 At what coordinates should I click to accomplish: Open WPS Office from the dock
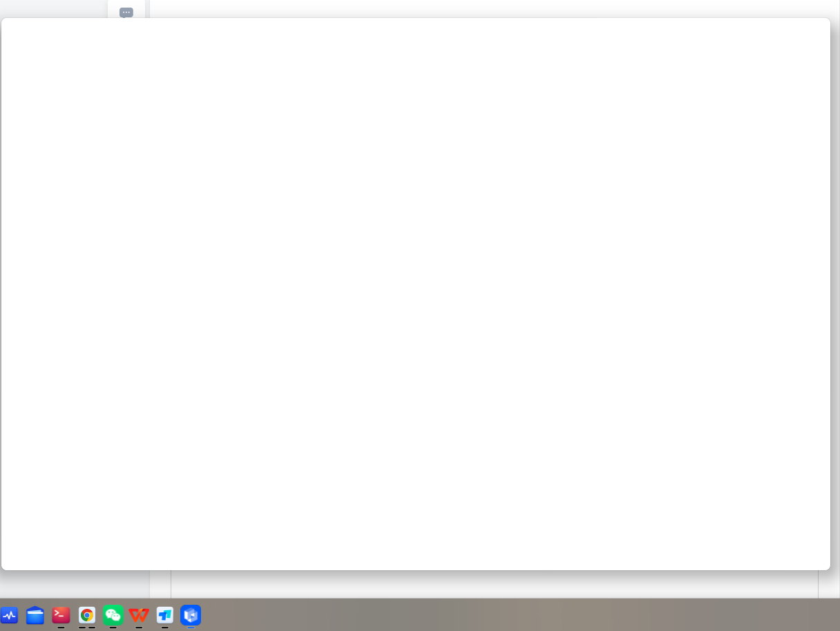(139, 614)
